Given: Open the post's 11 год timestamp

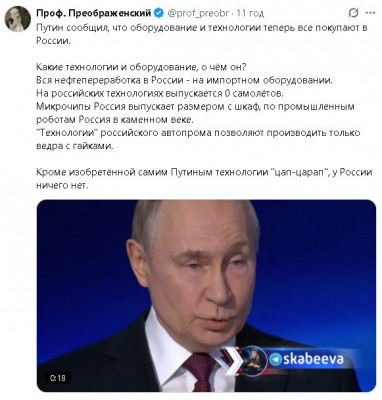Looking at the screenshot, I should pos(250,14).
